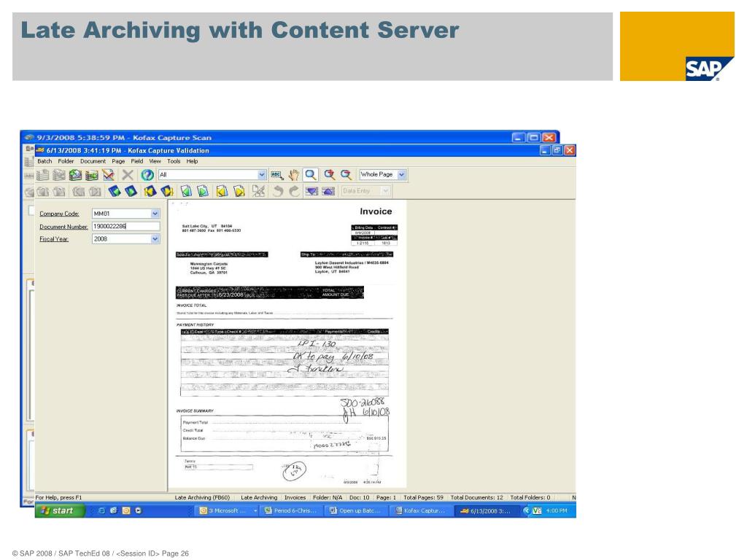The width and height of the screenshot is (747, 560).
Task: Click 'Late Archiving (FB60)' in status bar
Action: [x=202, y=497]
